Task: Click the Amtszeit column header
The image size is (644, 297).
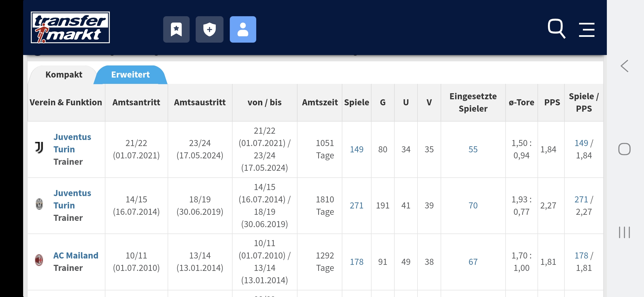Action: click(320, 102)
